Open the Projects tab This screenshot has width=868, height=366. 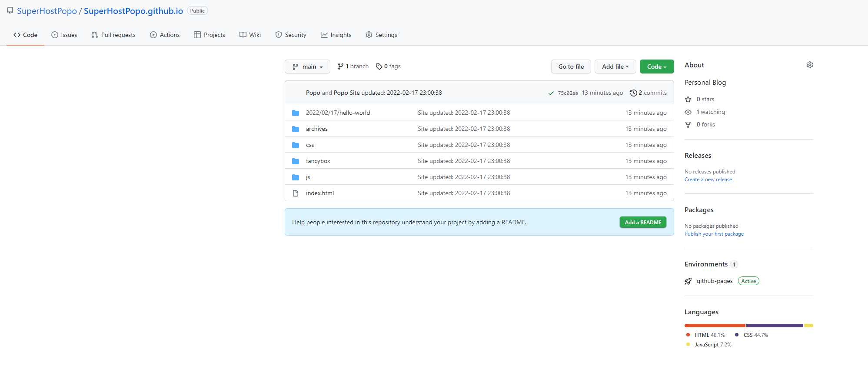tap(210, 35)
